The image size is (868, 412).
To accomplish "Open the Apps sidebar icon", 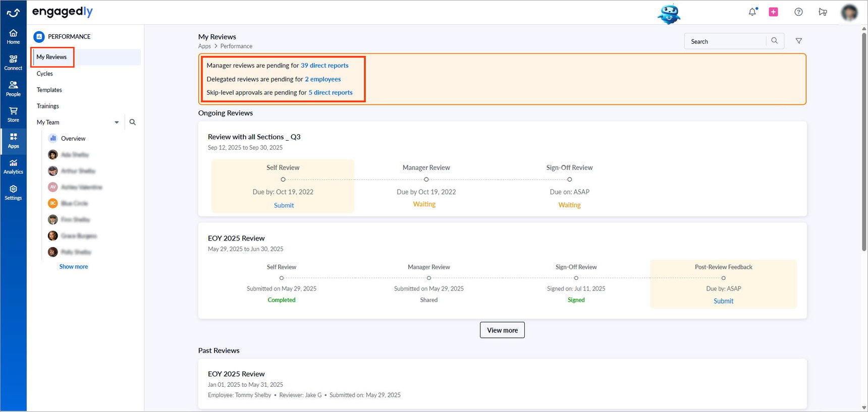I will pos(13,141).
